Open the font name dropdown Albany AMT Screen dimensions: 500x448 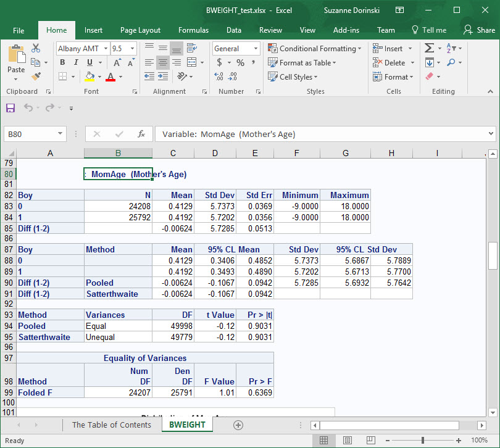click(106, 49)
